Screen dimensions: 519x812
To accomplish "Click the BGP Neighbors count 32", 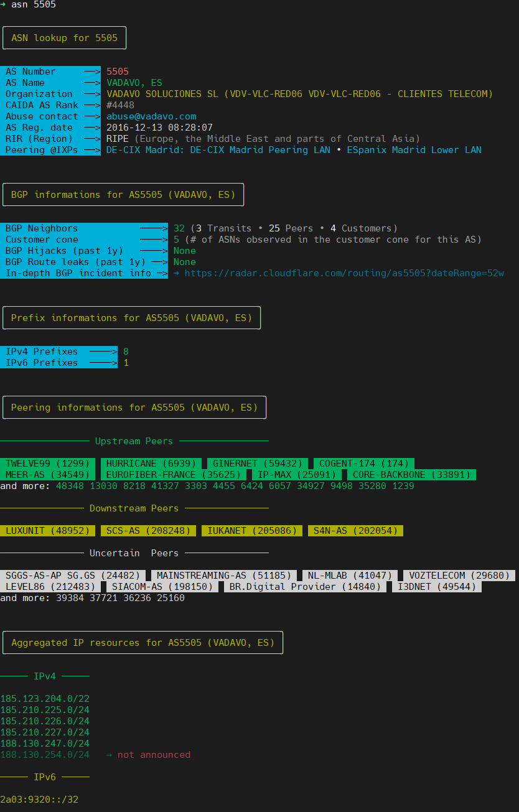I will [x=179, y=228].
